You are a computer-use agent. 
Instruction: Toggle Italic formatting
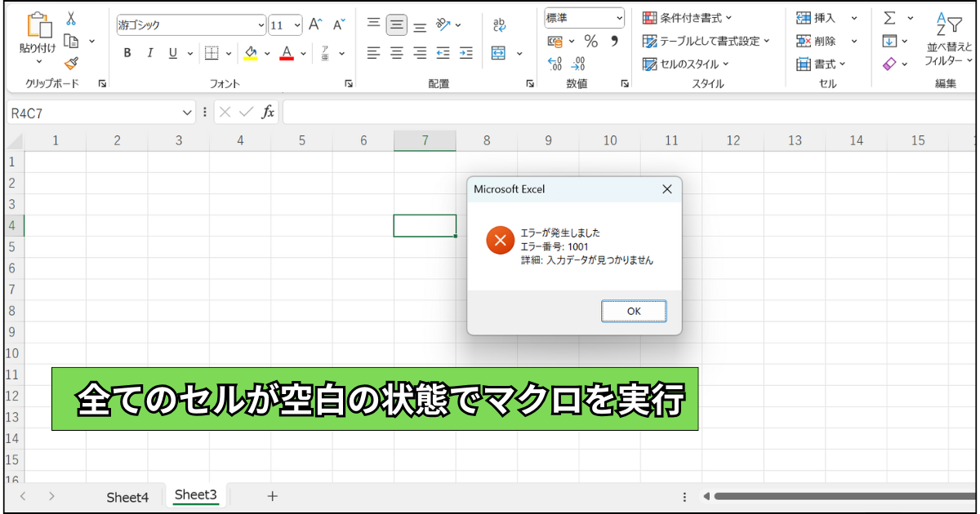pyautogui.click(x=150, y=53)
